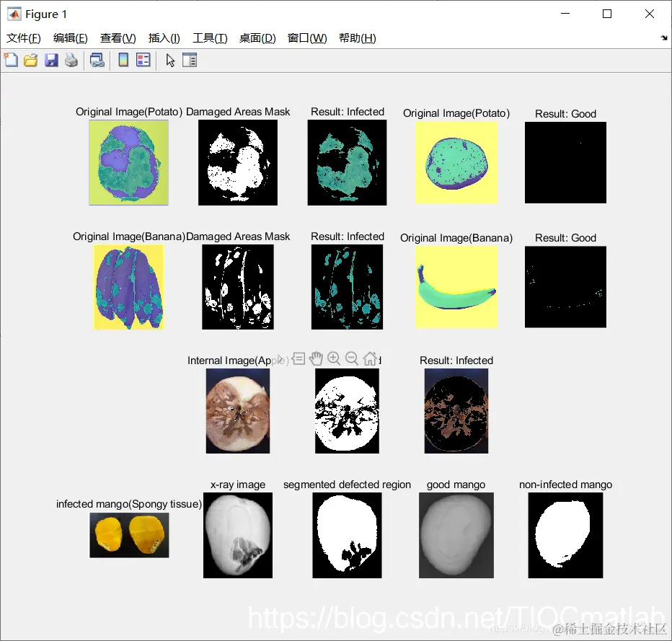672x641 pixels.
Task: Insert a colorbar from the toolbar
Action: [123, 60]
